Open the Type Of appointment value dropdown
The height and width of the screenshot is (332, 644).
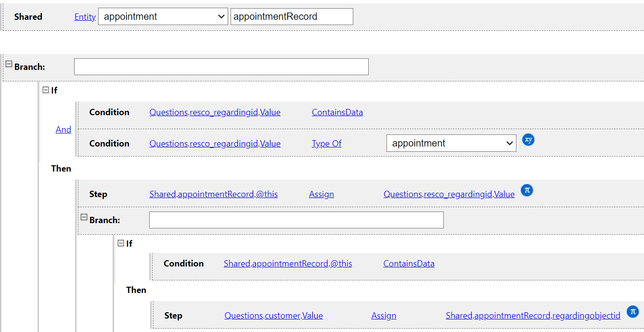pyautogui.click(x=451, y=143)
